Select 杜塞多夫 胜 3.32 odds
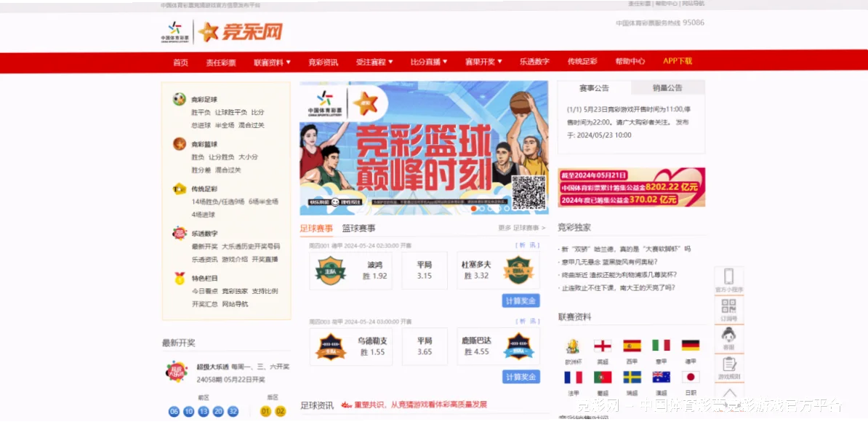The image size is (868, 422). pos(498,271)
